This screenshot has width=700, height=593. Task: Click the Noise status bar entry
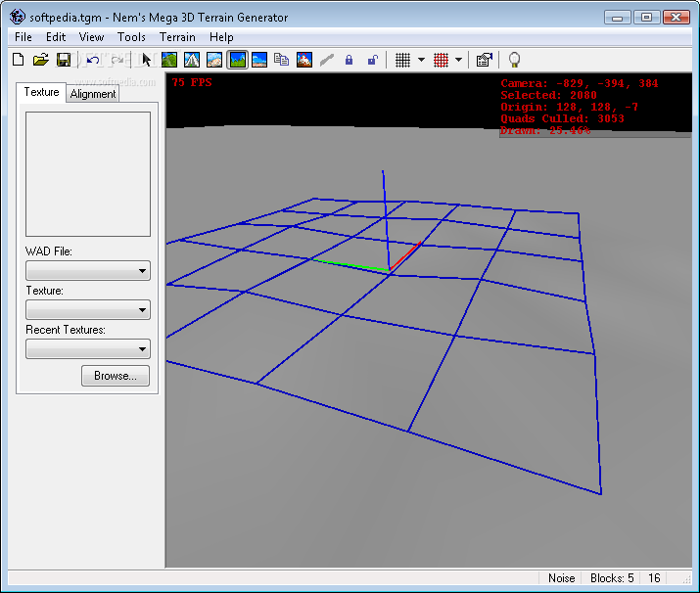[562, 577]
